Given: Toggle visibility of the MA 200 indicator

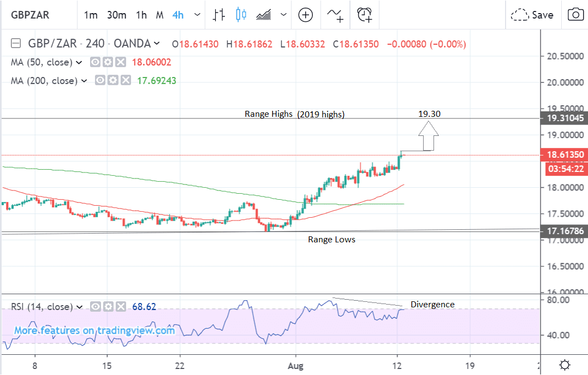Looking at the screenshot, I should tap(100, 81).
